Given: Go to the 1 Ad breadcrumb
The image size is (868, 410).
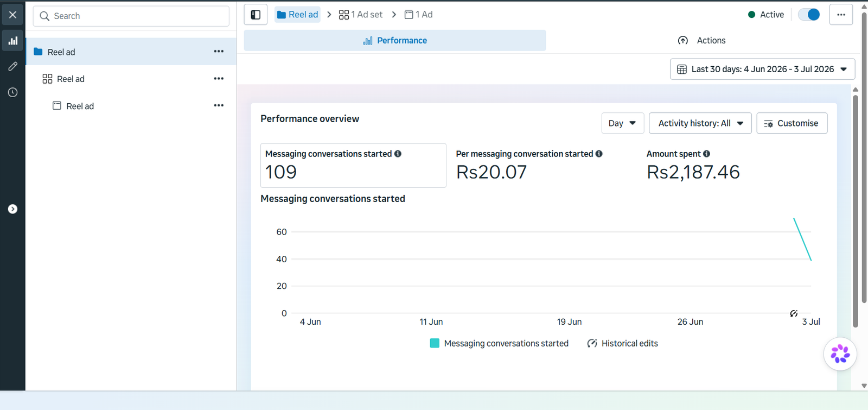Looking at the screenshot, I should 419,15.
